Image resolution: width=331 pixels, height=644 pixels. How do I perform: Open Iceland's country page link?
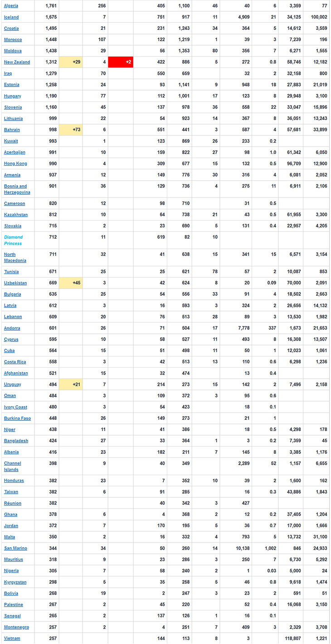coord(11,17)
